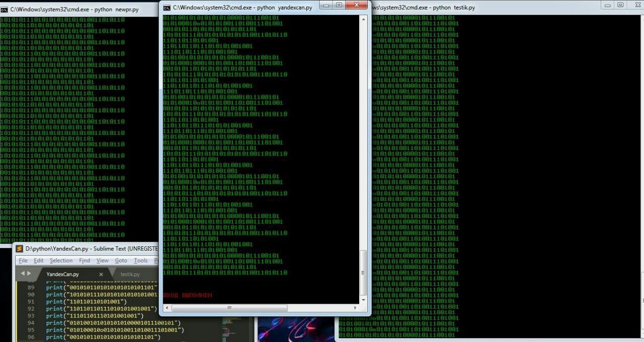Minimize the testik.py cmd window
Screen dimensions: 644x342
point(608,5)
